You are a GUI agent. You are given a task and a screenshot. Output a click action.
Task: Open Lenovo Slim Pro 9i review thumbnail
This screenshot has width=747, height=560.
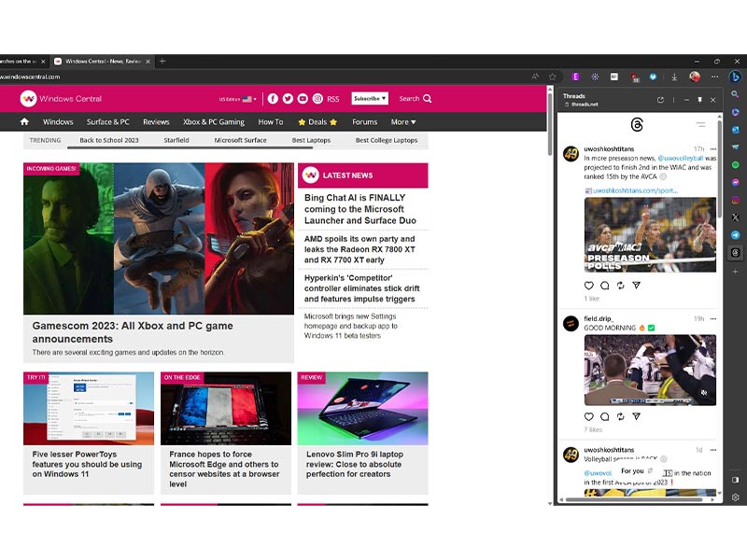click(x=362, y=409)
